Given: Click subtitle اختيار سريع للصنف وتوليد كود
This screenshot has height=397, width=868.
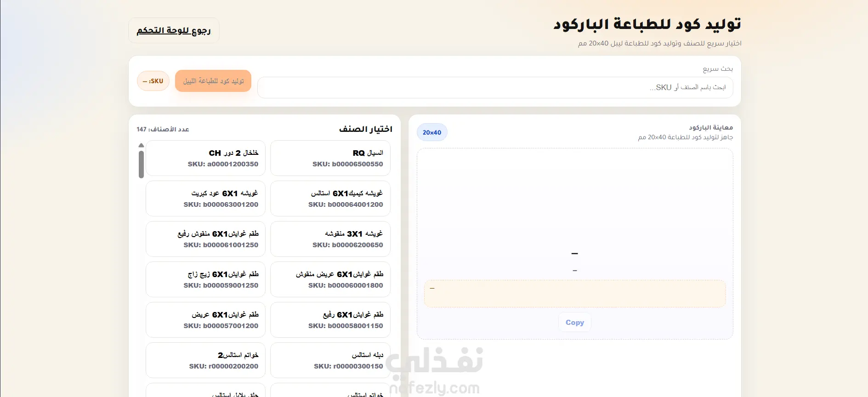Looking at the screenshot, I should (660, 43).
